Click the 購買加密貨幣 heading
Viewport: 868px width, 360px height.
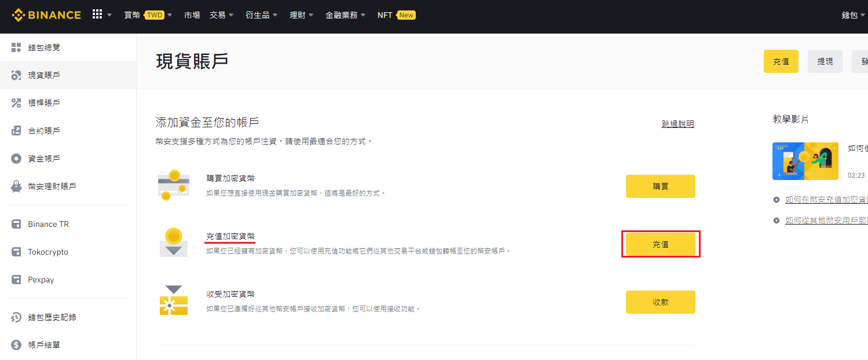click(x=230, y=178)
